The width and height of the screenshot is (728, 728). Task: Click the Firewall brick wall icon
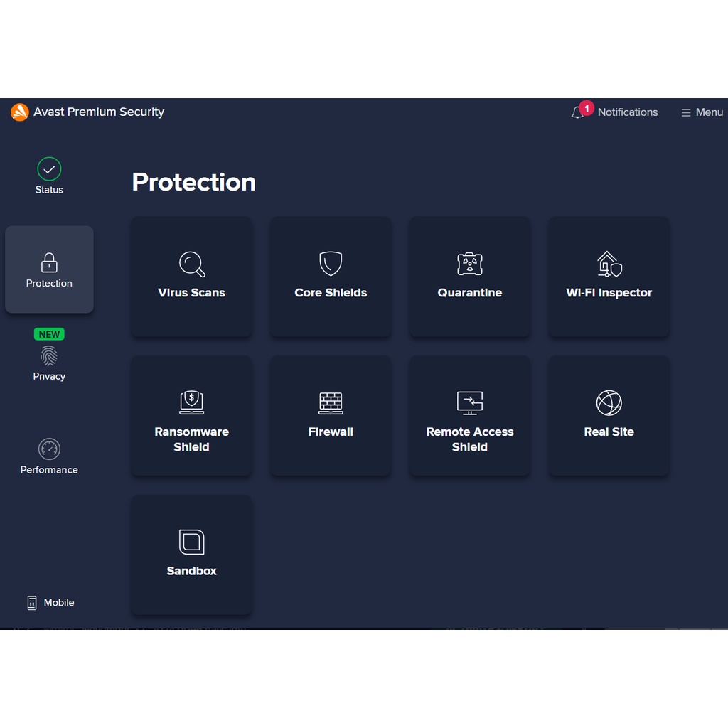[x=331, y=402]
